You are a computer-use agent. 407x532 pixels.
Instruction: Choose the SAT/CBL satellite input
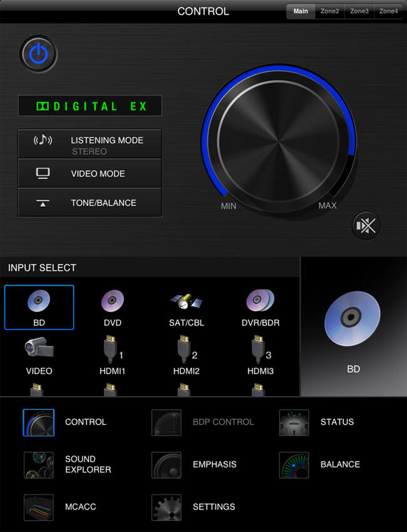coord(187,308)
